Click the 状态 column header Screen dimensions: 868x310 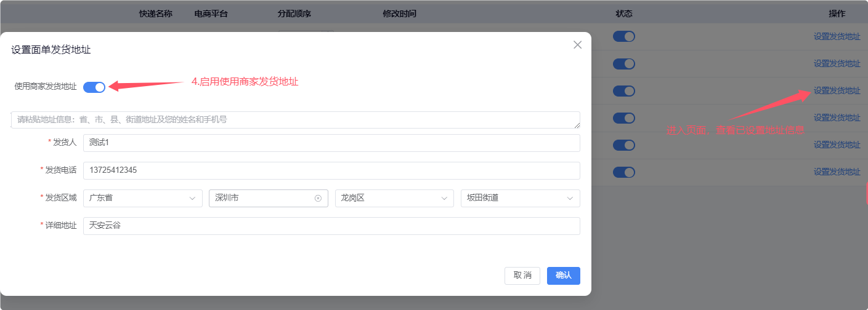pos(623,14)
